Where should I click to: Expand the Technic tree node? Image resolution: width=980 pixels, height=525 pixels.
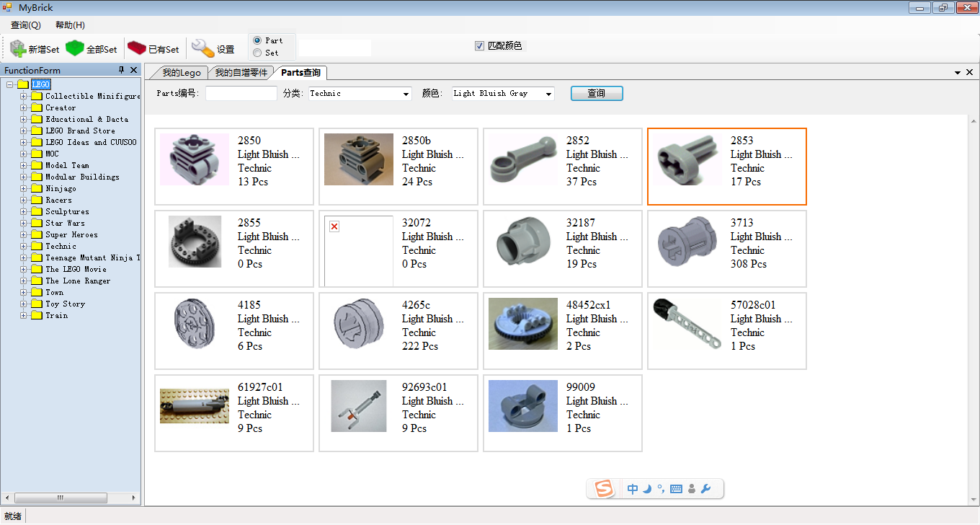[x=24, y=246]
